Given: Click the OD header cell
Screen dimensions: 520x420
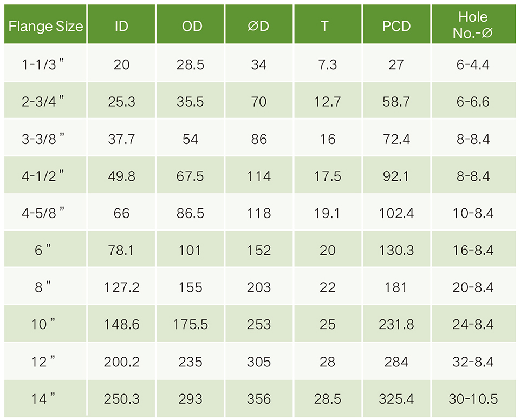Looking at the screenshot, I should pos(191,26).
